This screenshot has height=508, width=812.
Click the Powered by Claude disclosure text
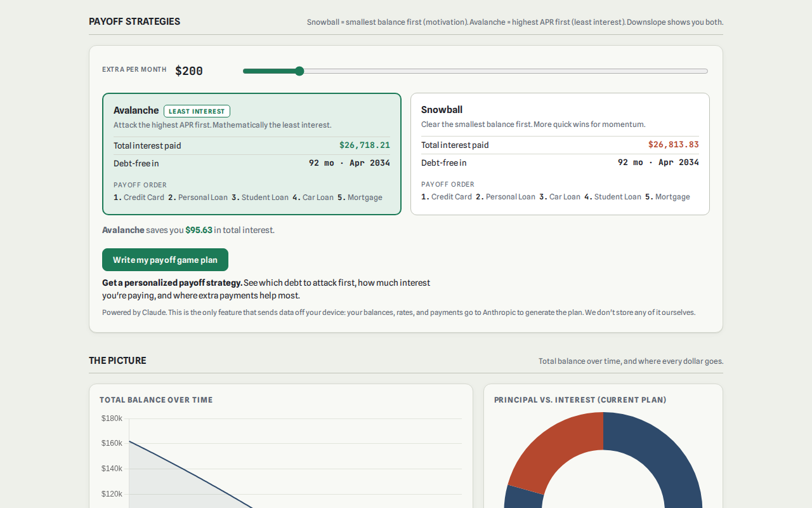coord(398,312)
